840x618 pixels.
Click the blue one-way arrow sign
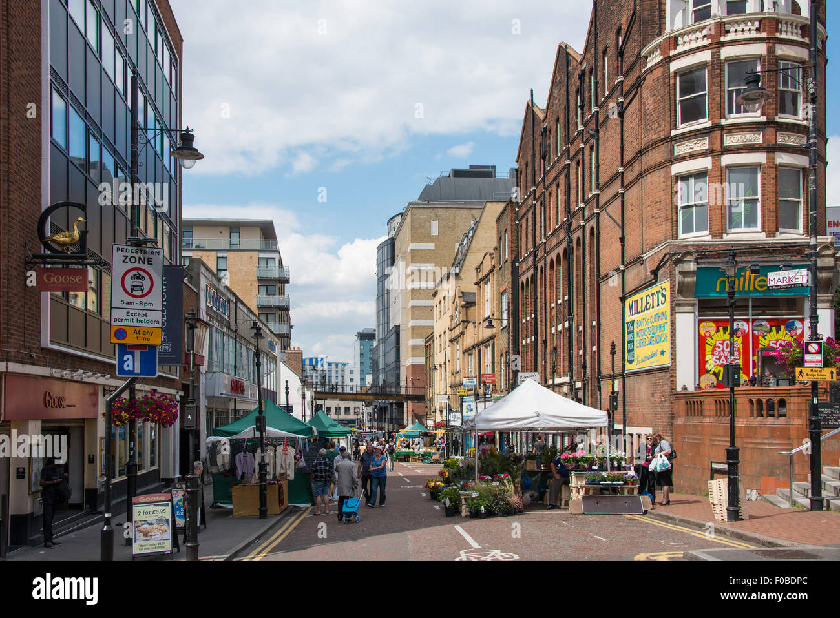136,360
